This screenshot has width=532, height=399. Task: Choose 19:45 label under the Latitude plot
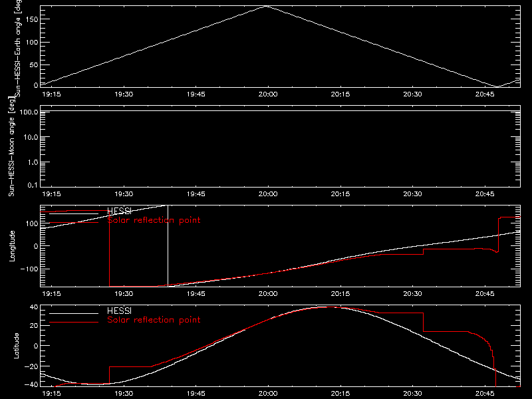click(x=196, y=394)
